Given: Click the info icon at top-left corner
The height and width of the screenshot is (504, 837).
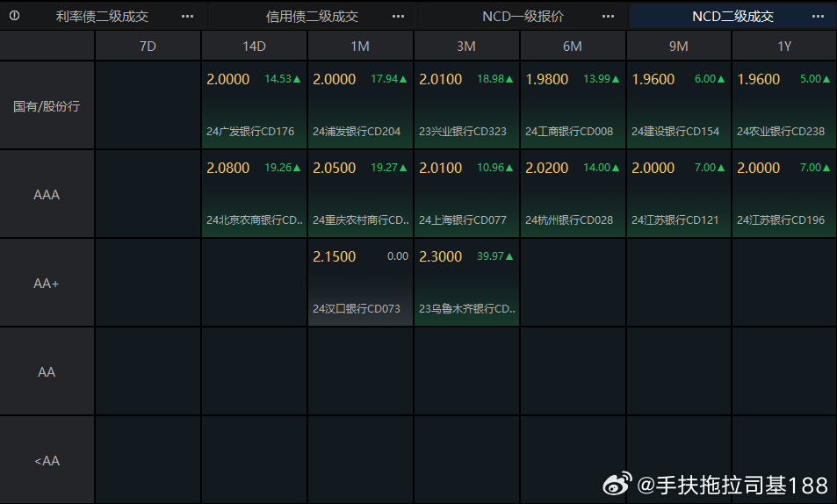Looking at the screenshot, I should (x=14, y=16).
